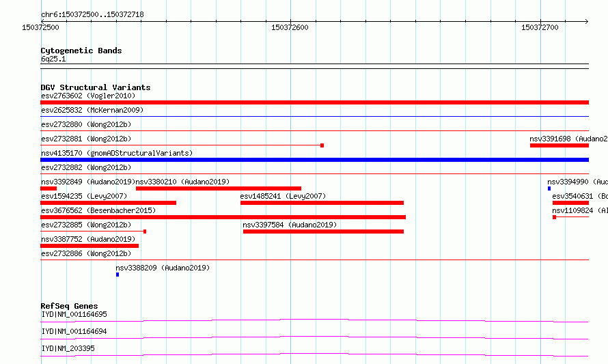Select the nsv1109824 variant label
Viewport: 608px width, 364px height.
[x=580, y=210]
